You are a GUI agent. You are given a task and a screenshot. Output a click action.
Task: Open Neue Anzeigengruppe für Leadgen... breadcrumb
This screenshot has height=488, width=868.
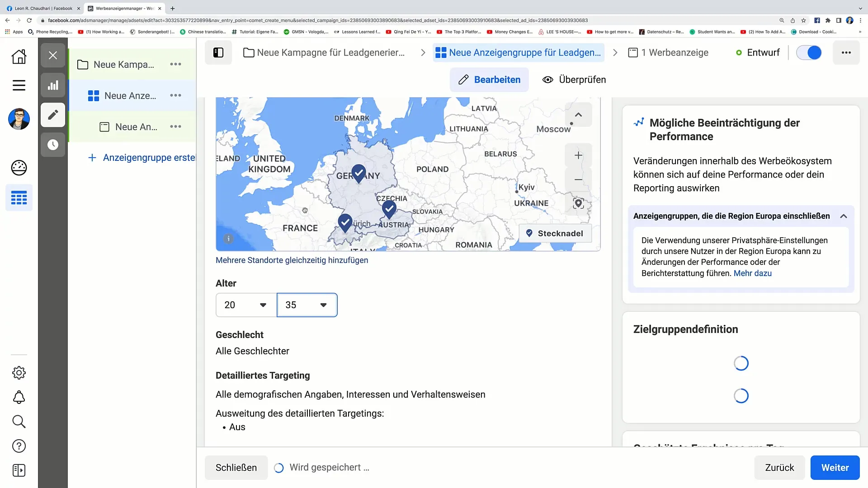518,52
